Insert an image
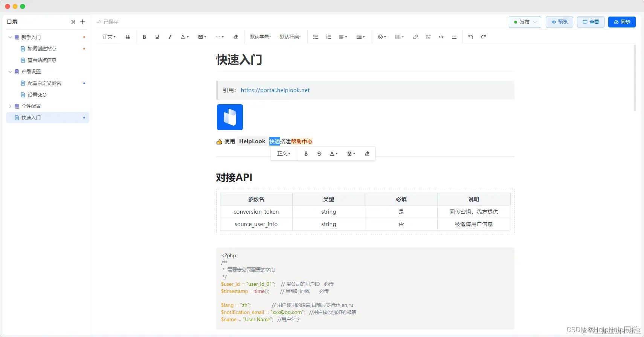The image size is (644, 337). 428,37
